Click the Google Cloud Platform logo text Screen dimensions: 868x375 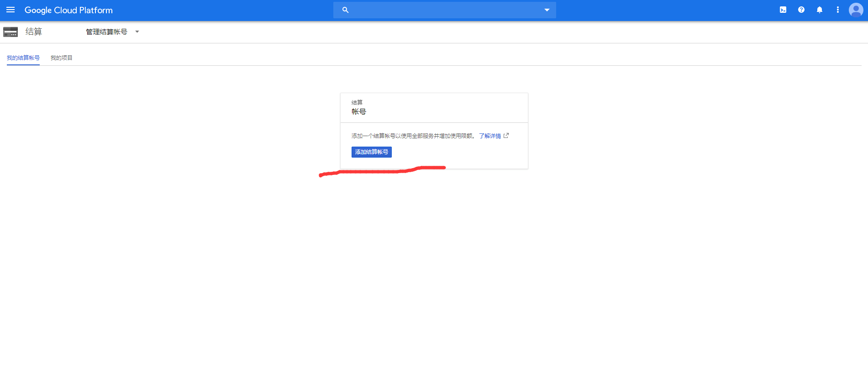(68, 10)
